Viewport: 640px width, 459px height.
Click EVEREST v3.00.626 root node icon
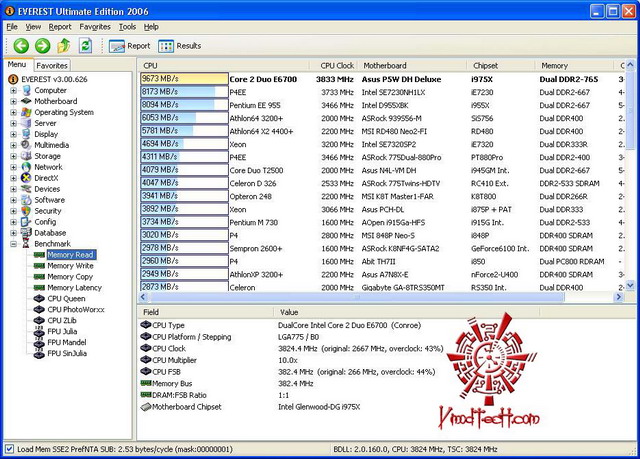[x=13, y=79]
